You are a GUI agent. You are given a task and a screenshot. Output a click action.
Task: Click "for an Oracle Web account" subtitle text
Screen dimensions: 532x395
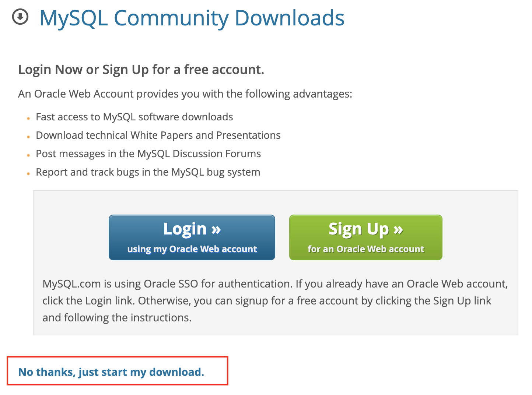tap(365, 249)
